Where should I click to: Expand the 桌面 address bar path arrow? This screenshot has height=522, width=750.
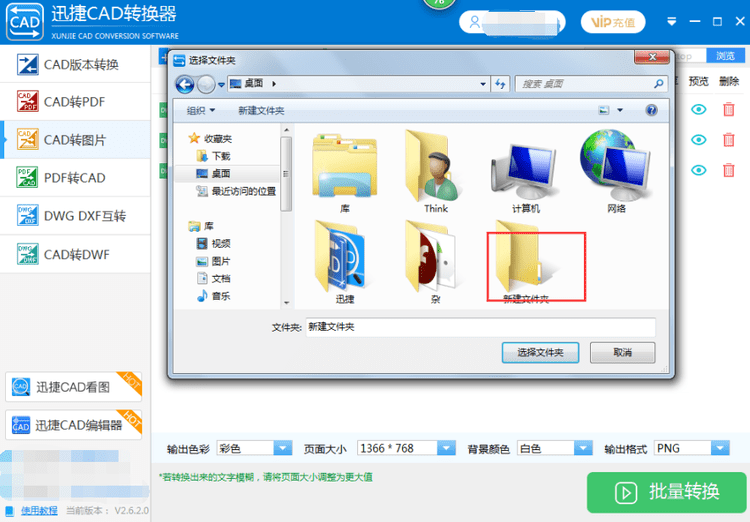pyautogui.click(x=274, y=84)
